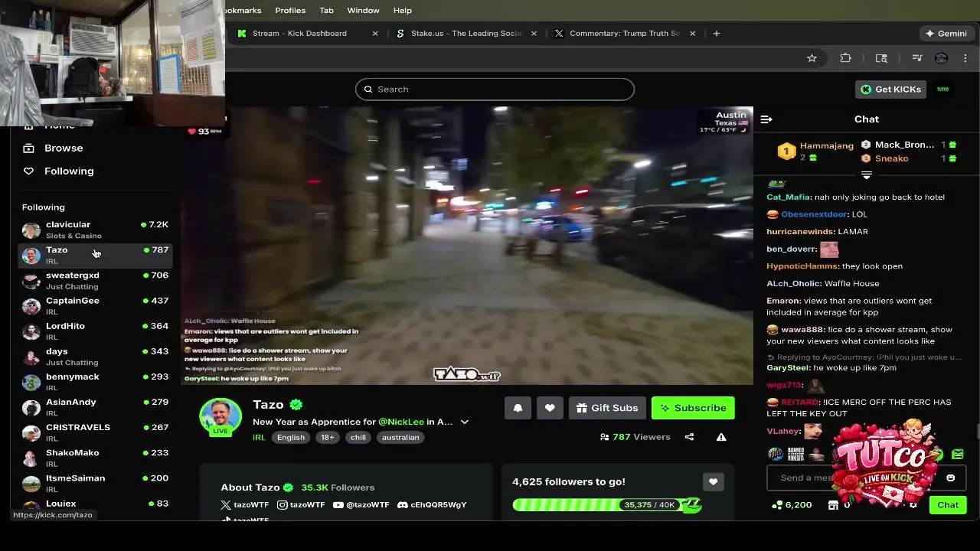Select the English tag
Image resolution: width=980 pixels, height=551 pixels.
pyautogui.click(x=291, y=438)
